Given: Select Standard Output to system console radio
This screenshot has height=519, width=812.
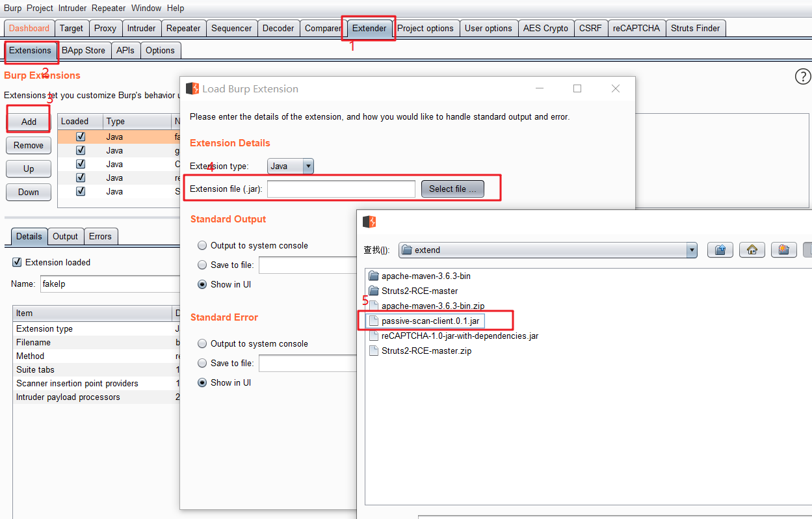Looking at the screenshot, I should click(x=202, y=246).
